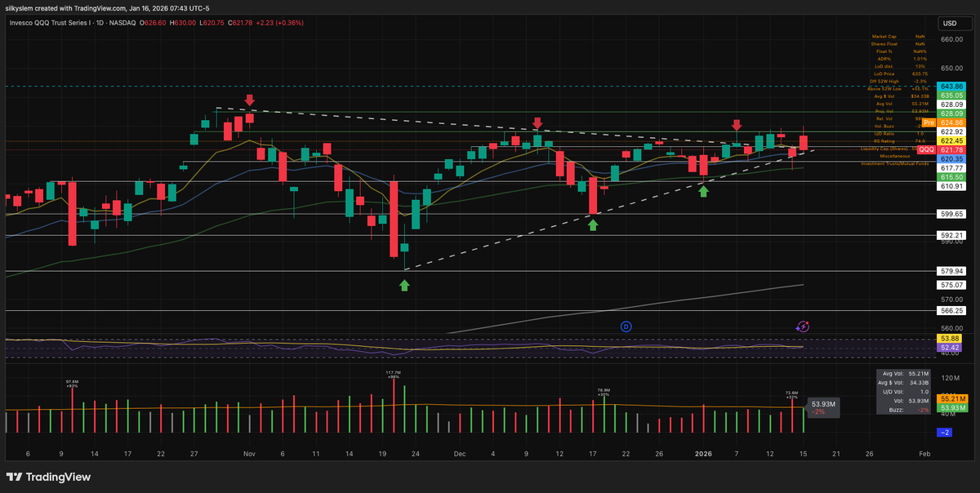Screen dimensions: 980x493
Task: Click the blue 620.35 price label
Action: pos(953,158)
